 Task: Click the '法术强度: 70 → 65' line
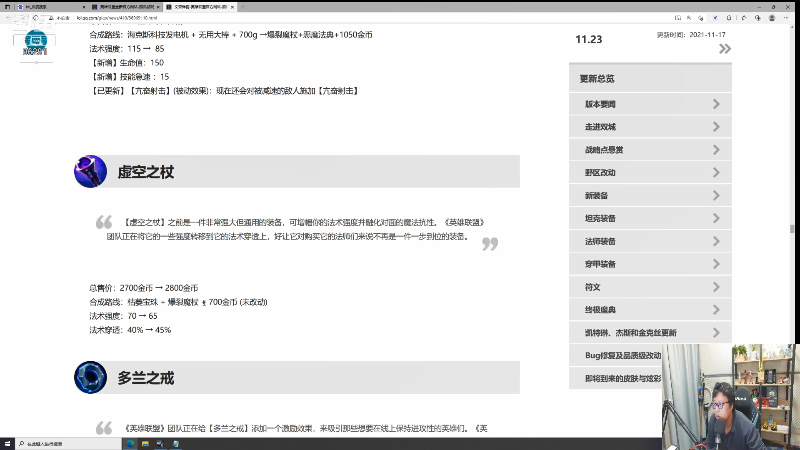[123, 316]
